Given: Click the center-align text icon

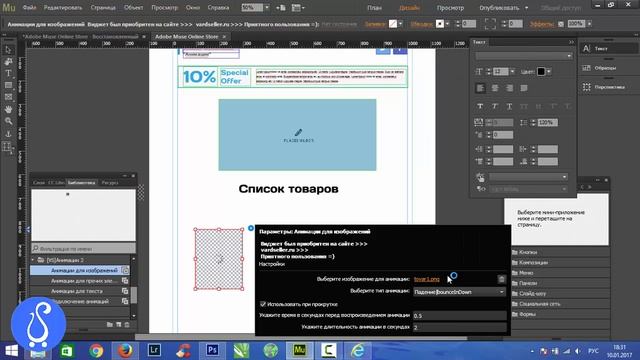Looking at the screenshot, I should point(495,88).
